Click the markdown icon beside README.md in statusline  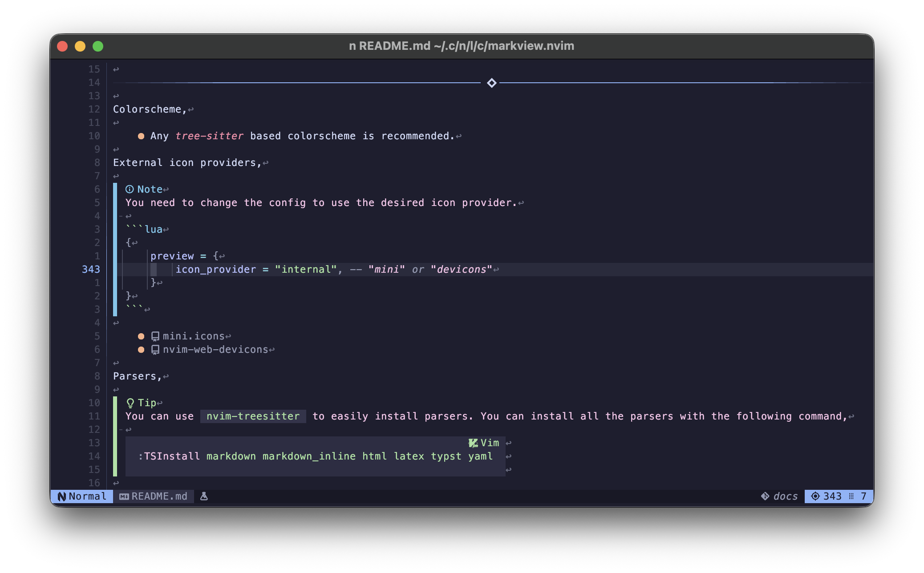[x=124, y=496]
